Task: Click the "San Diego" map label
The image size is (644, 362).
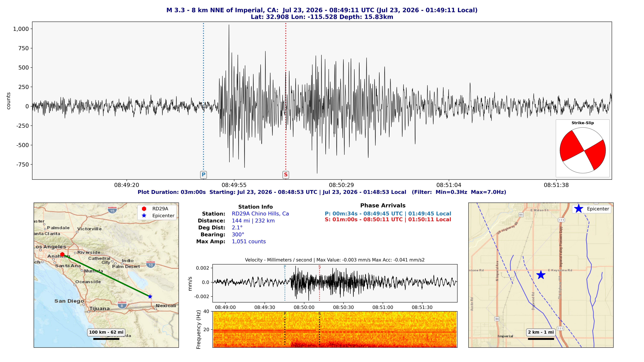Action: click(69, 301)
